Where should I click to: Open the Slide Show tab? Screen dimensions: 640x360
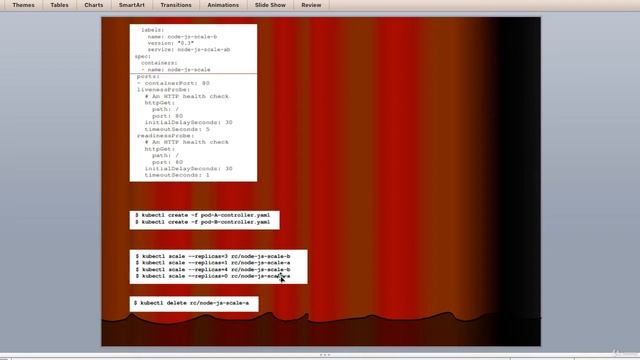click(x=270, y=5)
